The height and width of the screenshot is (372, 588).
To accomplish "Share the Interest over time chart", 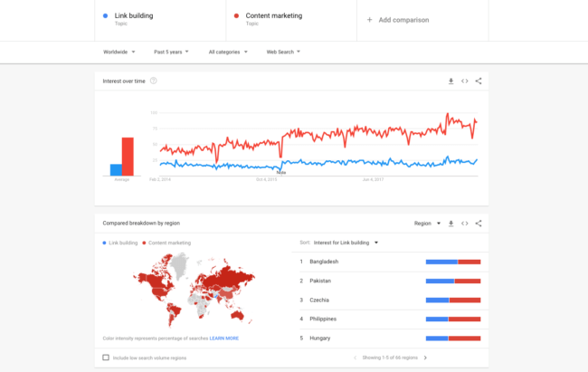I will (479, 81).
